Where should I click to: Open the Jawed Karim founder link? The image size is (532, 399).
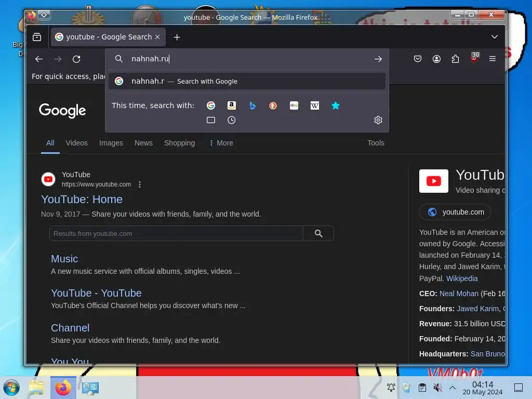478,309
